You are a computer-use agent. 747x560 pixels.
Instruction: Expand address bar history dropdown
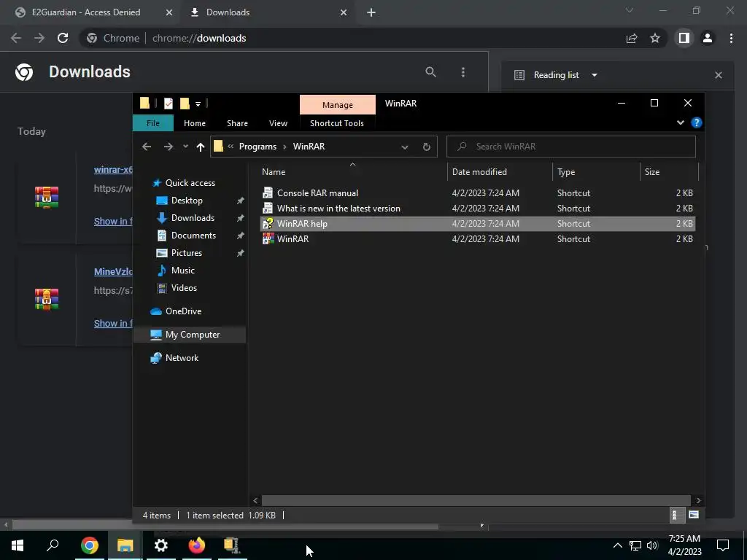pos(404,147)
